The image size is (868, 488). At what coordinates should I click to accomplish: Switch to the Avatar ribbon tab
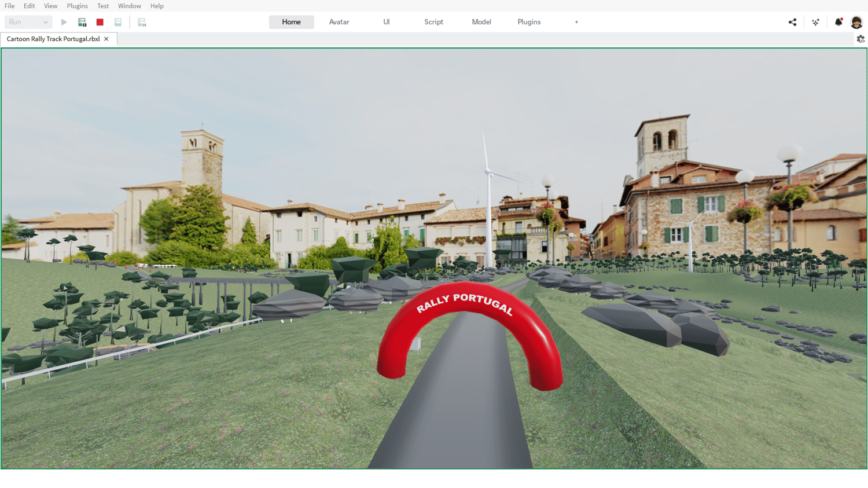pos(339,22)
